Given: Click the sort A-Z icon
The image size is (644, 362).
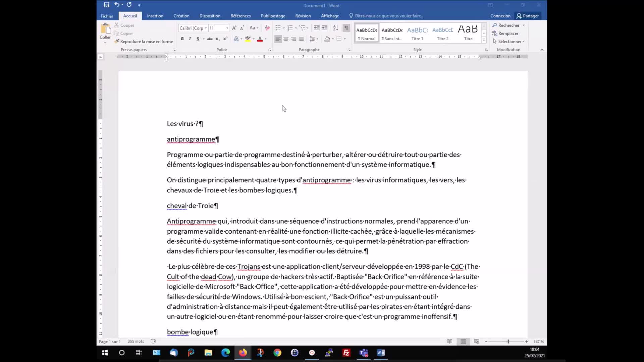Looking at the screenshot, I should coord(335,28).
